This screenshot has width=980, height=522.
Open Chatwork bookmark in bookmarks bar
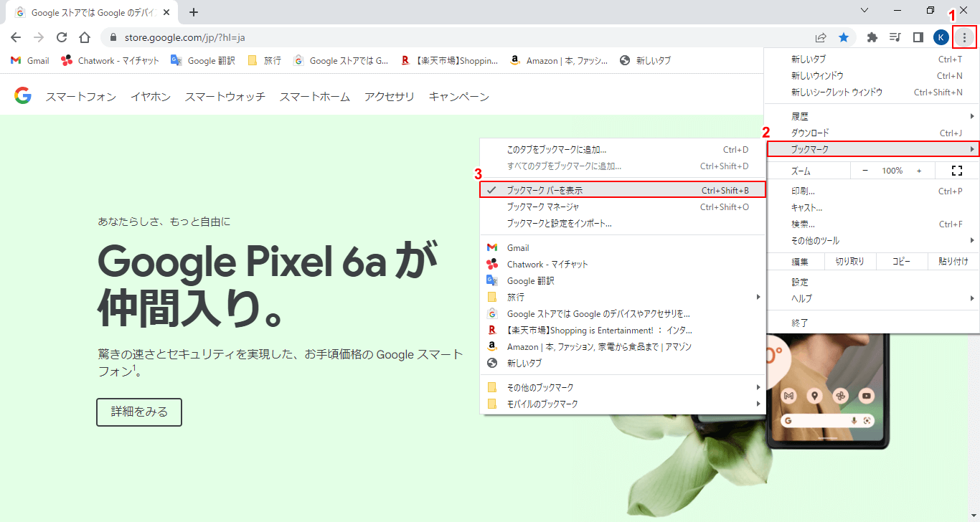click(x=110, y=61)
